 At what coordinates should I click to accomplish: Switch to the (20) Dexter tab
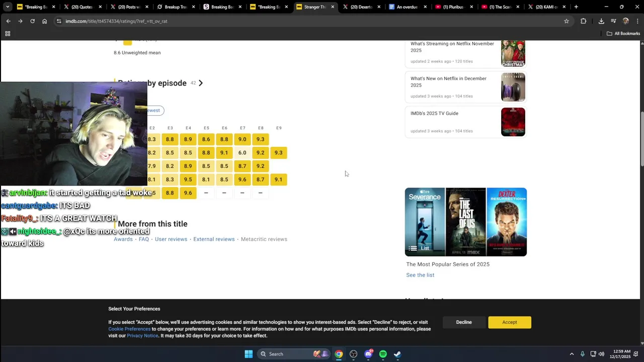361,7
